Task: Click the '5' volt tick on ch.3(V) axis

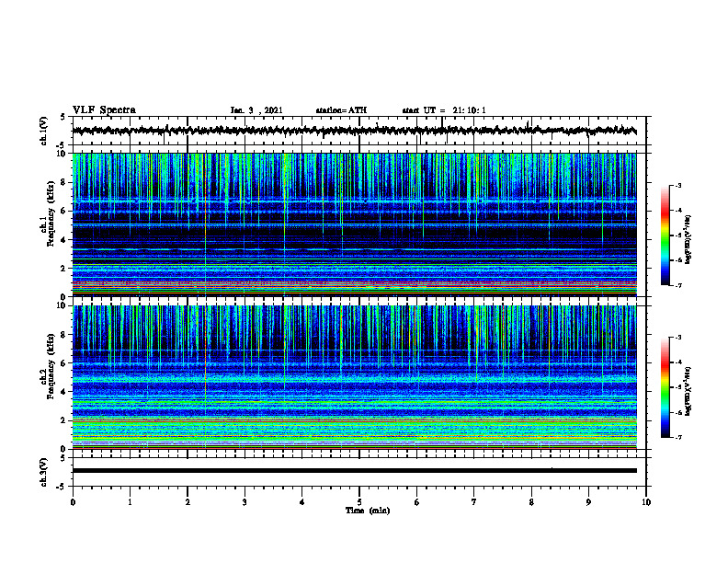Action: click(x=63, y=458)
